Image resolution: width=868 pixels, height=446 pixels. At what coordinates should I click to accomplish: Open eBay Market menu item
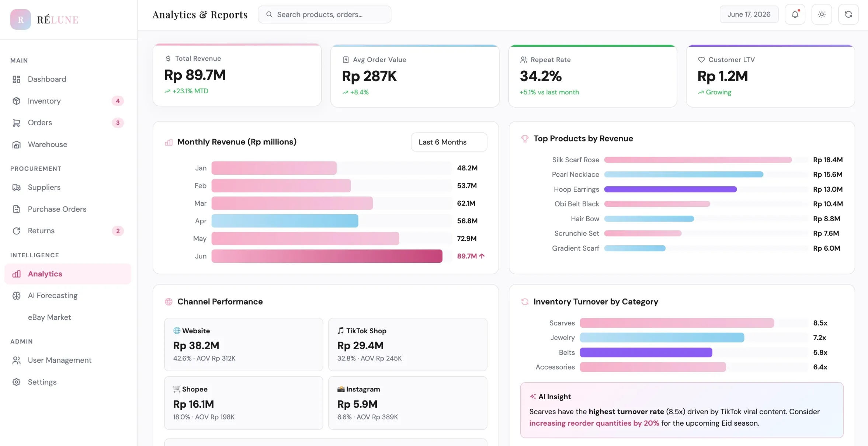pos(68,317)
